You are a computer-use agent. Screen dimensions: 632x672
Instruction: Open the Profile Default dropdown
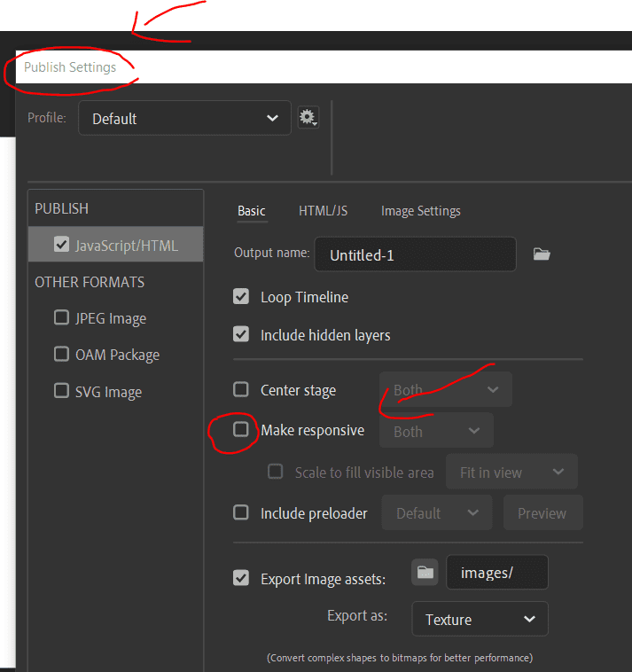click(184, 118)
